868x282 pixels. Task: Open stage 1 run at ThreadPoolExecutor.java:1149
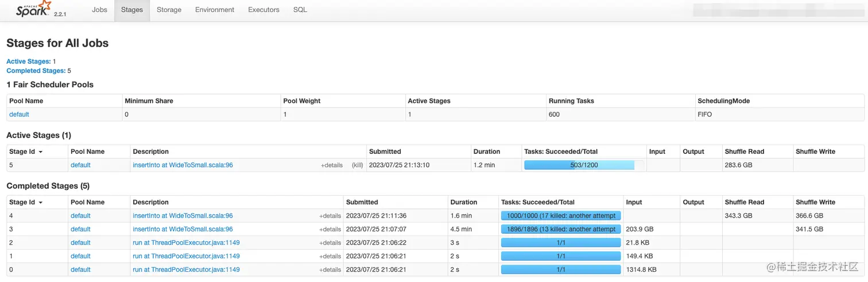186,256
